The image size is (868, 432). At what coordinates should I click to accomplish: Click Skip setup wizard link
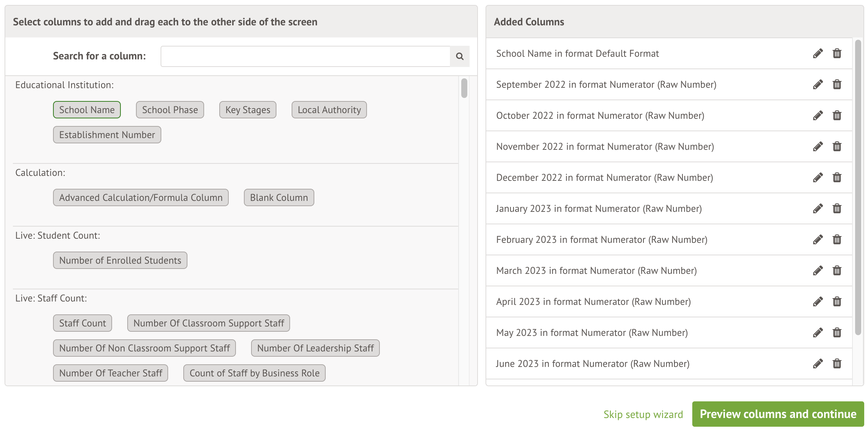pyautogui.click(x=643, y=414)
